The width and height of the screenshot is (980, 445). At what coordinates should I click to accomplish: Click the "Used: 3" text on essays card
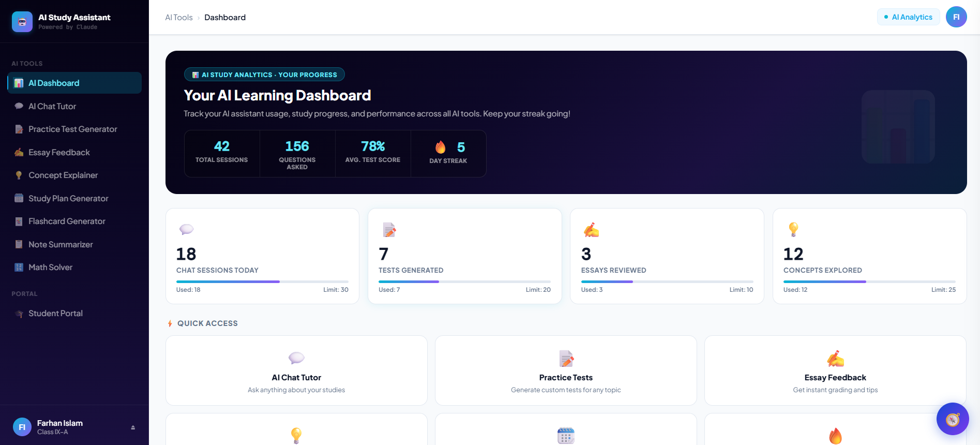coord(592,290)
